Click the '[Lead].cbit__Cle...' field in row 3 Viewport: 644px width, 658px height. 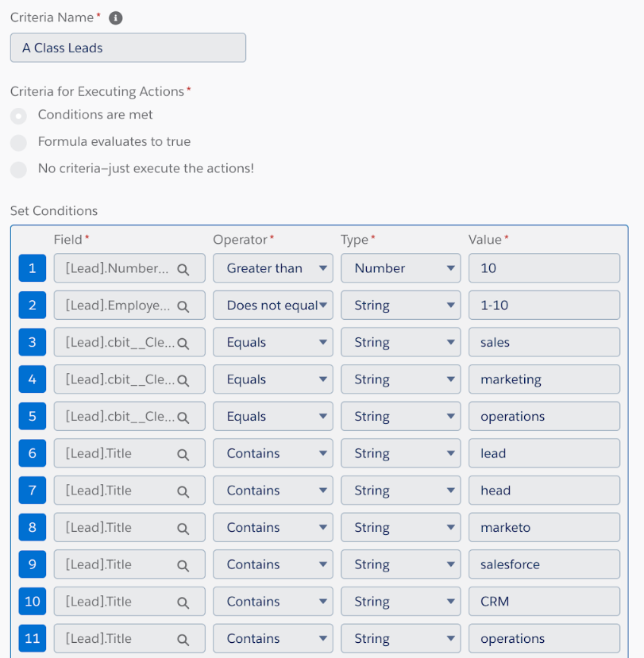[129, 342]
